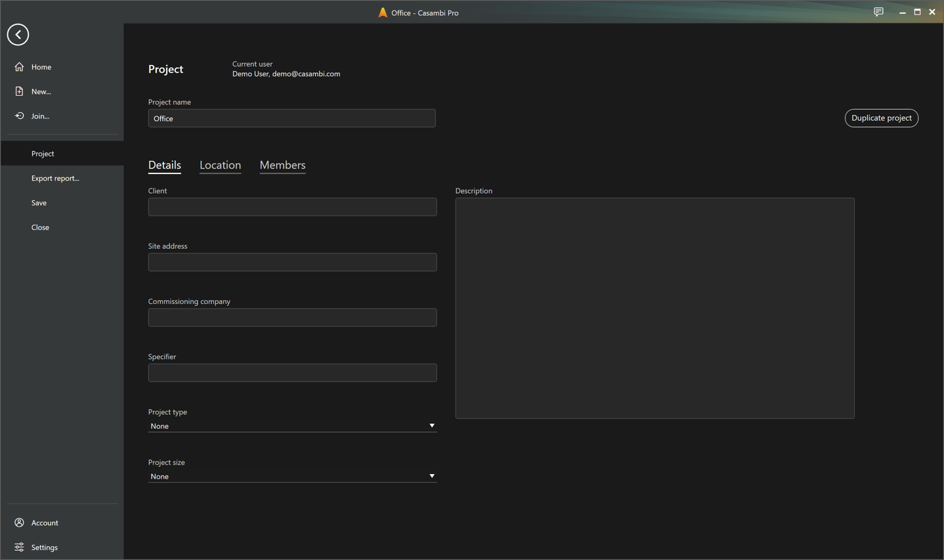The image size is (944, 560).
Task: Click the Duplicate project button
Action: [x=882, y=118]
